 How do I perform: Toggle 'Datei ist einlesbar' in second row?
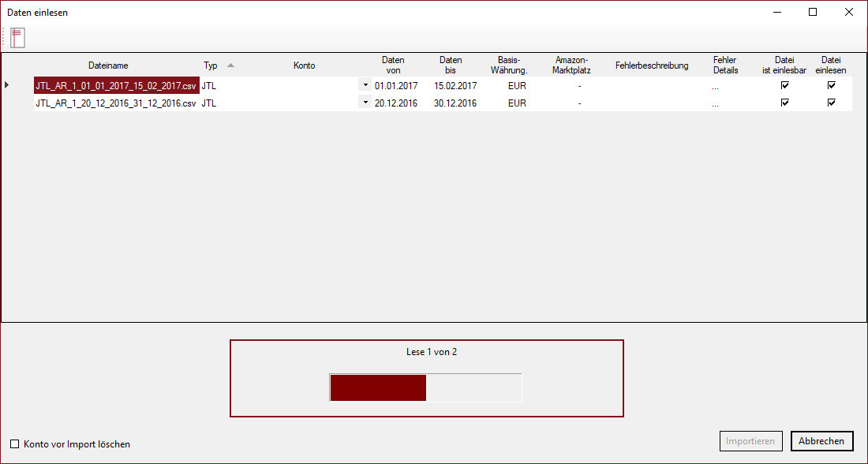(784, 103)
